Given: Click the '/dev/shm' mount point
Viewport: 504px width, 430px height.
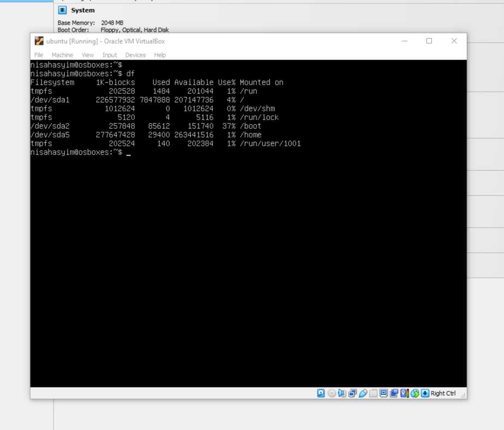Looking at the screenshot, I should coord(257,109).
